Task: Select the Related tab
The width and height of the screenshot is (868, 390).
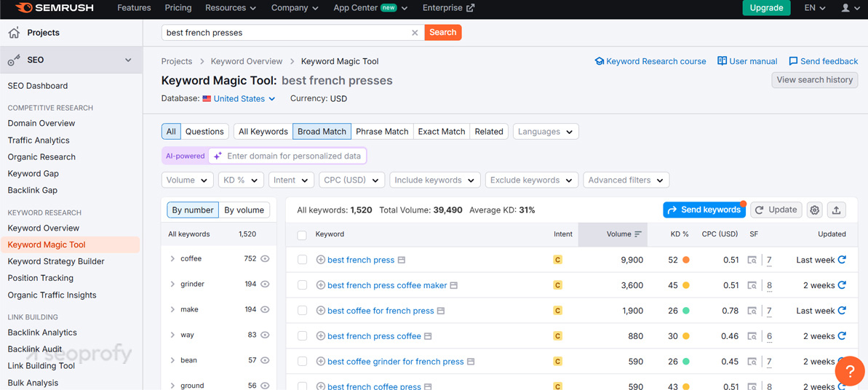Action: 489,132
